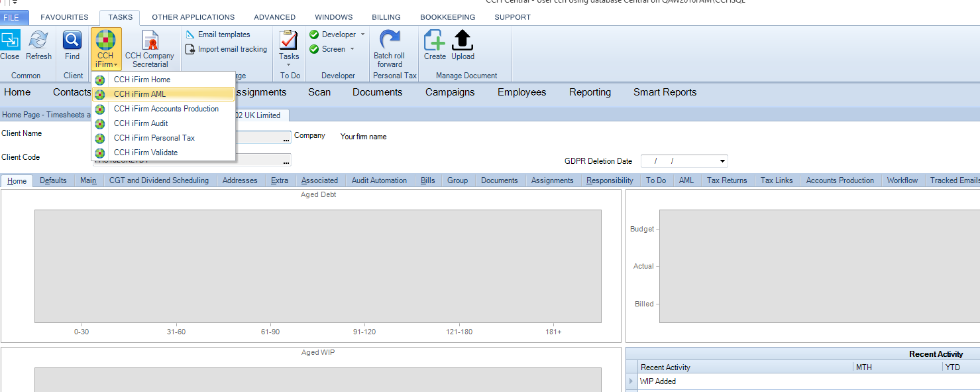
Task: Select CCH iFirm Validate menu entry
Action: [x=164, y=153]
